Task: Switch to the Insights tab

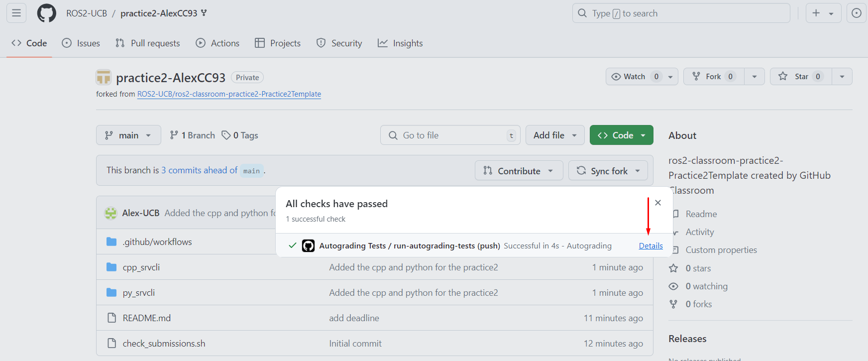Action: pyautogui.click(x=400, y=43)
